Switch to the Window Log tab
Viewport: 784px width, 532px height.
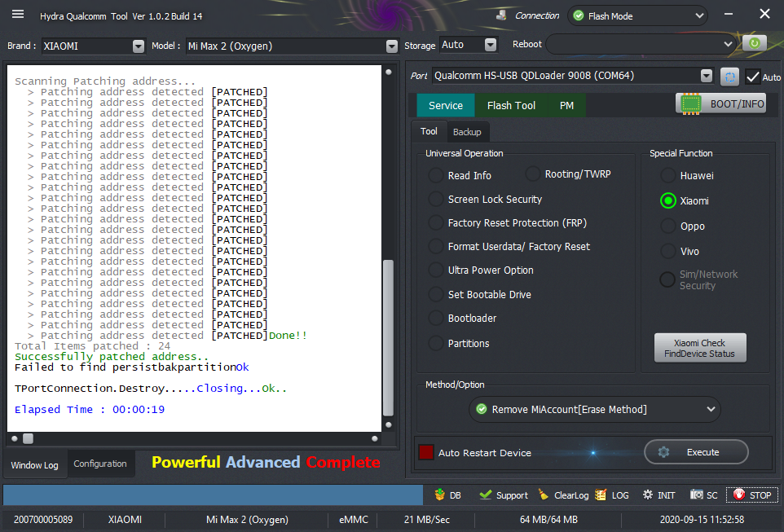[x=34, y=465]
